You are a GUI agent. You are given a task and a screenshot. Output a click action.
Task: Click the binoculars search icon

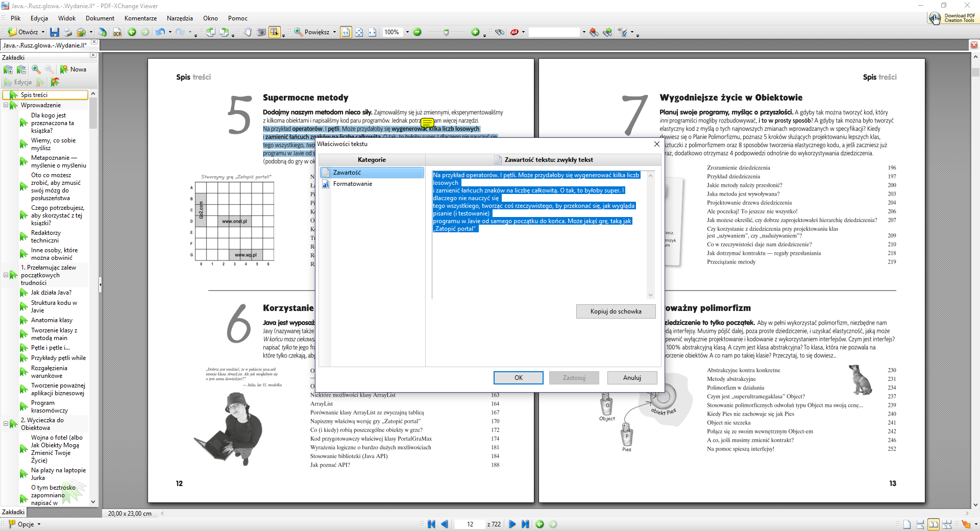point(500,32)
